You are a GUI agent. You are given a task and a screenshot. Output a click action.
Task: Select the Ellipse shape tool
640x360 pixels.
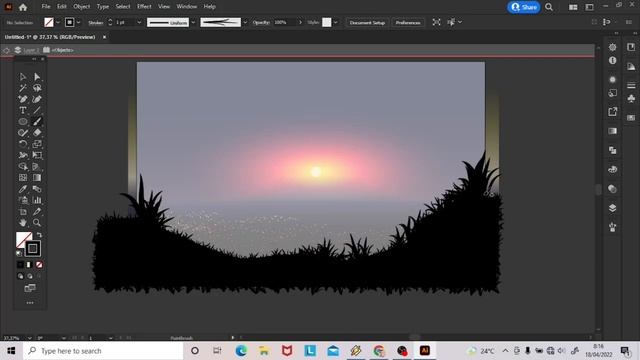click(x=23, y=122)
